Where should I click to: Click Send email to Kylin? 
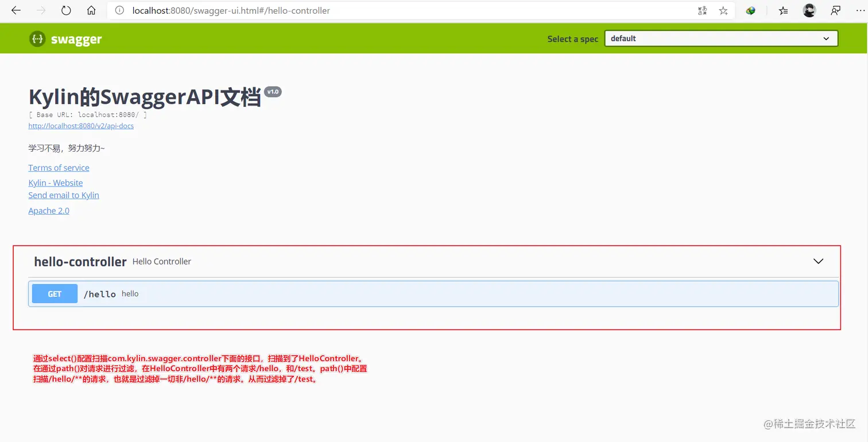pos(64,195)
